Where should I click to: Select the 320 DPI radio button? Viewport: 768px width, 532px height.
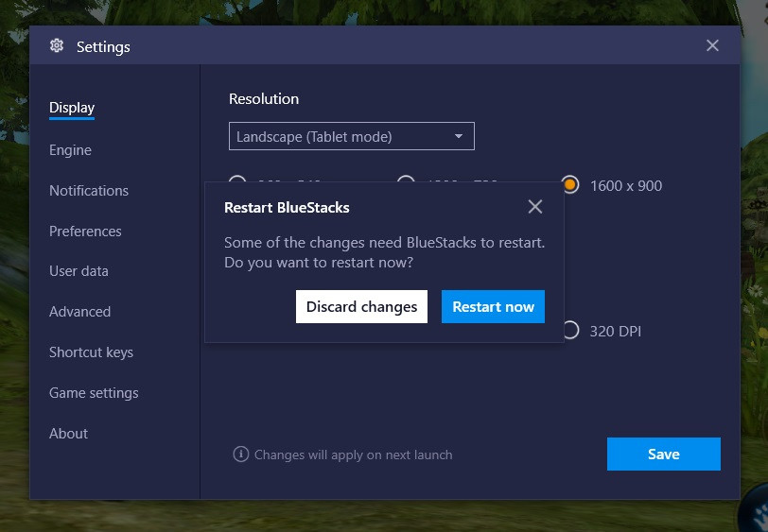[x=570, y=331]
